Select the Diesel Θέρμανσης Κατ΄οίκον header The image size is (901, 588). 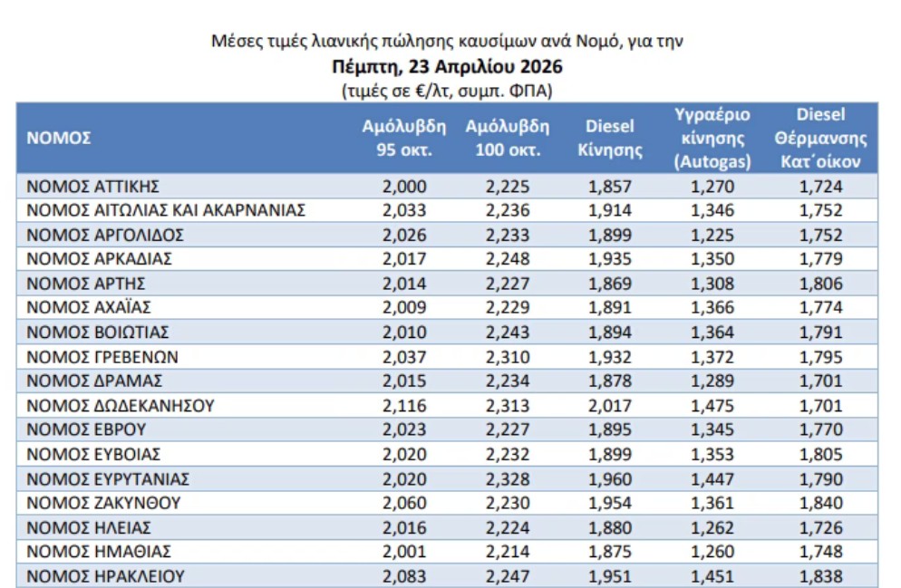pos(820,139)
